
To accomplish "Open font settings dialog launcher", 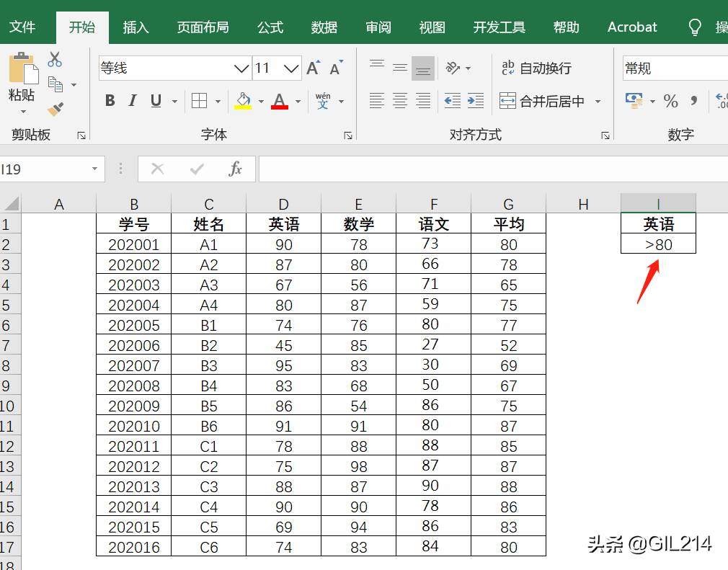I will (x=348, y=135).
